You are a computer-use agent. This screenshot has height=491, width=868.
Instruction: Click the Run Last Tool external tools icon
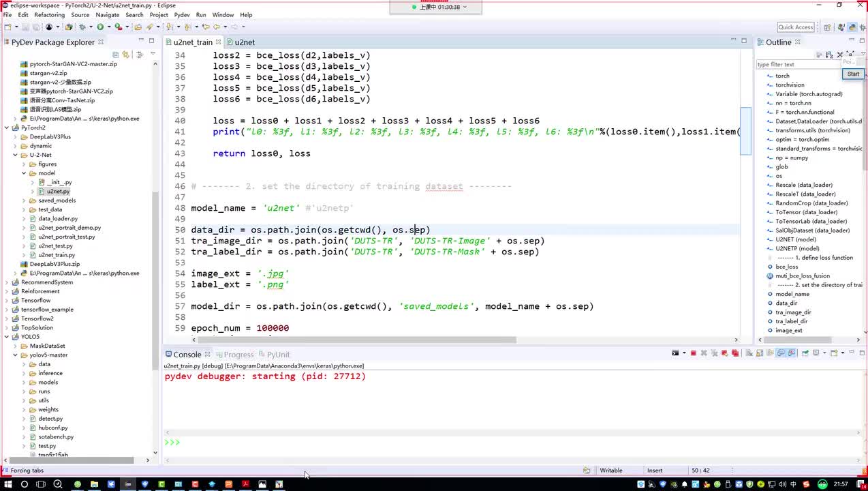[118, 27]
